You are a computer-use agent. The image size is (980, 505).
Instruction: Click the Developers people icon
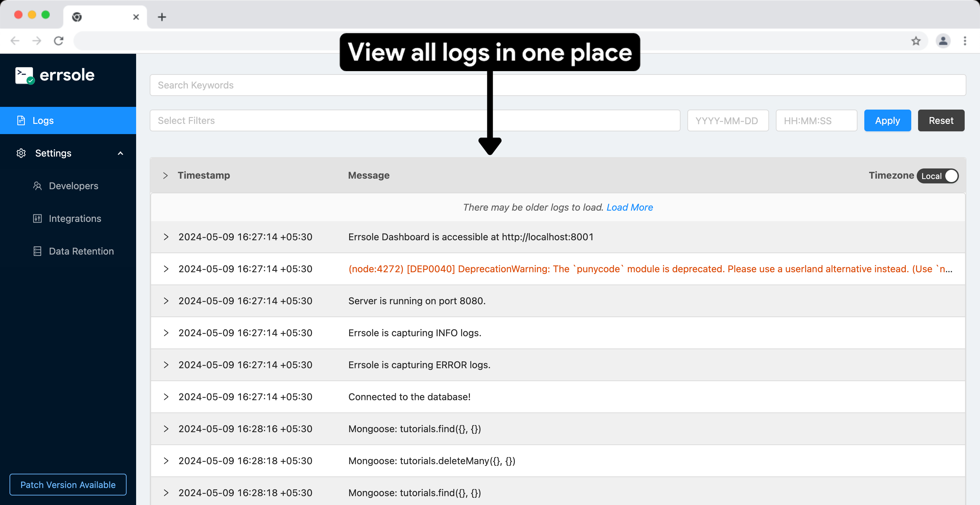[37, 186]
